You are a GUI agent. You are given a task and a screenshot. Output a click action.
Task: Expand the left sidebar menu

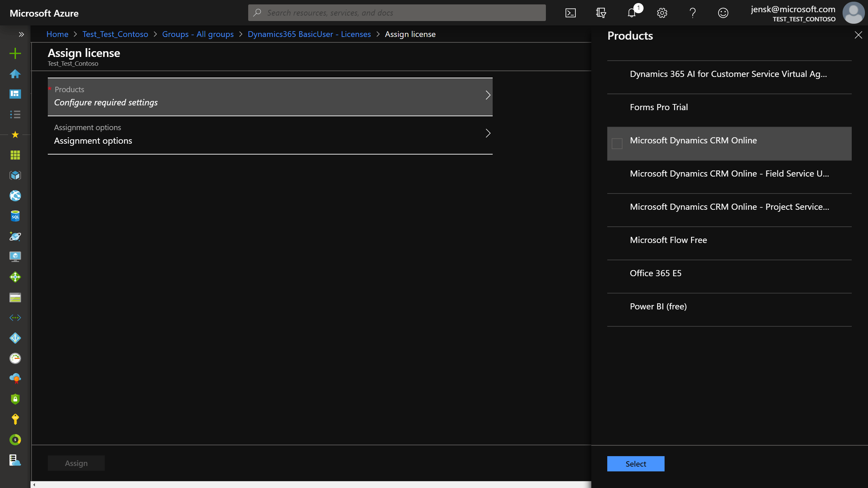tap(21, 34)
